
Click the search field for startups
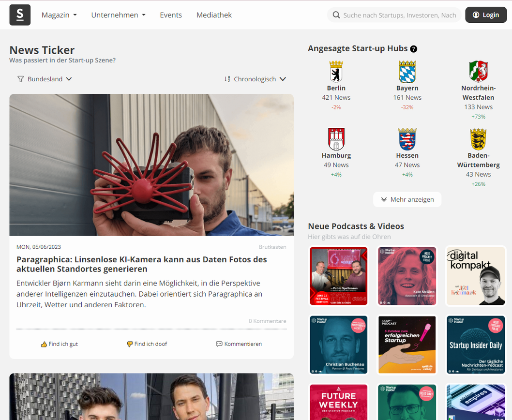pos(394,15)
